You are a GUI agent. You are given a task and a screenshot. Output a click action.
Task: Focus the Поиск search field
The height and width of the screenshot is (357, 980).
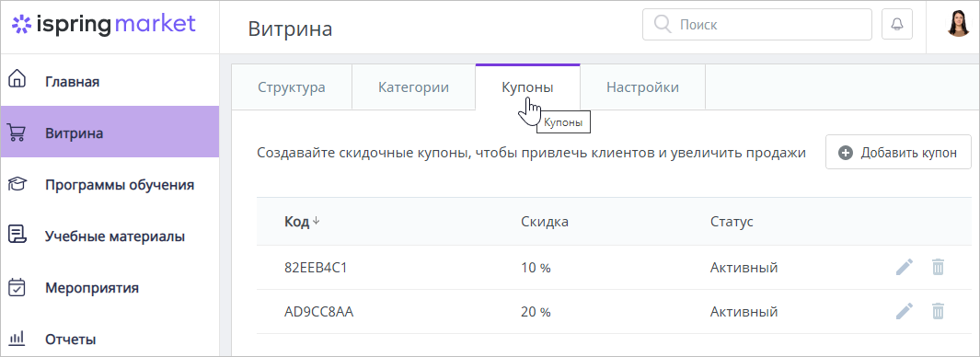(x=757, y=25)
